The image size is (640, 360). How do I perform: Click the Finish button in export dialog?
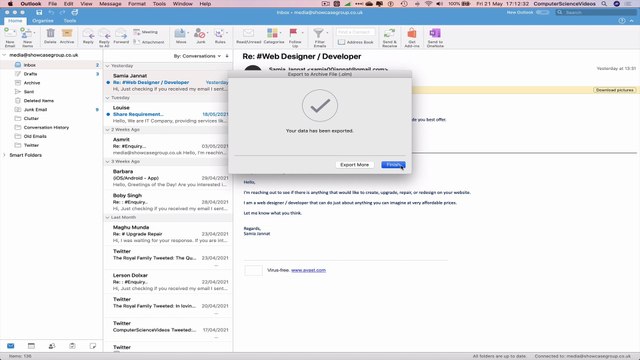(x=393, y=164)
